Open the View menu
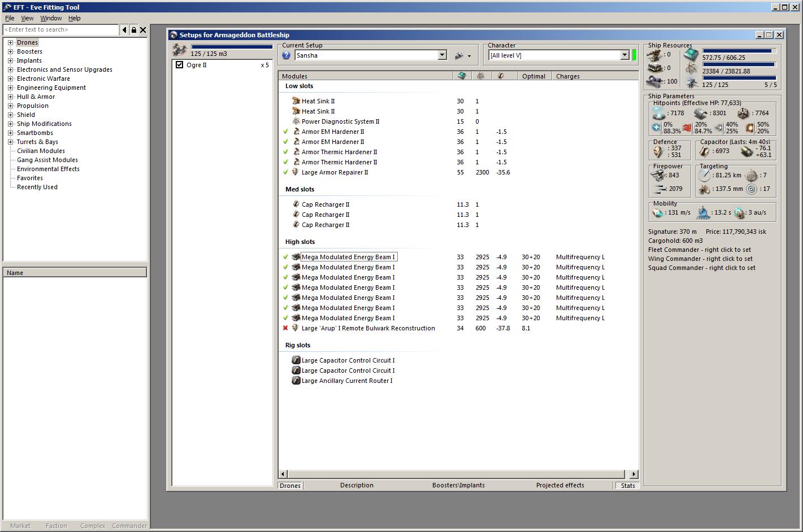803x532 pixels. [x=27, y=18]
